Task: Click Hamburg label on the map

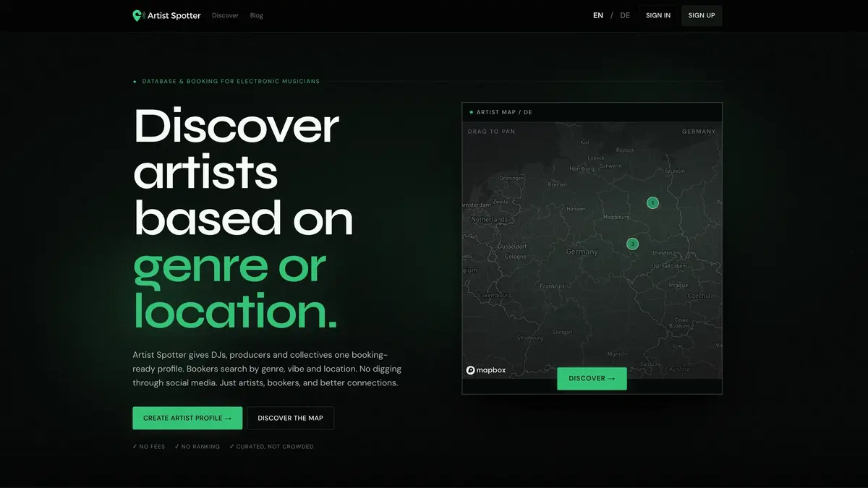Action: pyautogui.click(x=582, y=168)
